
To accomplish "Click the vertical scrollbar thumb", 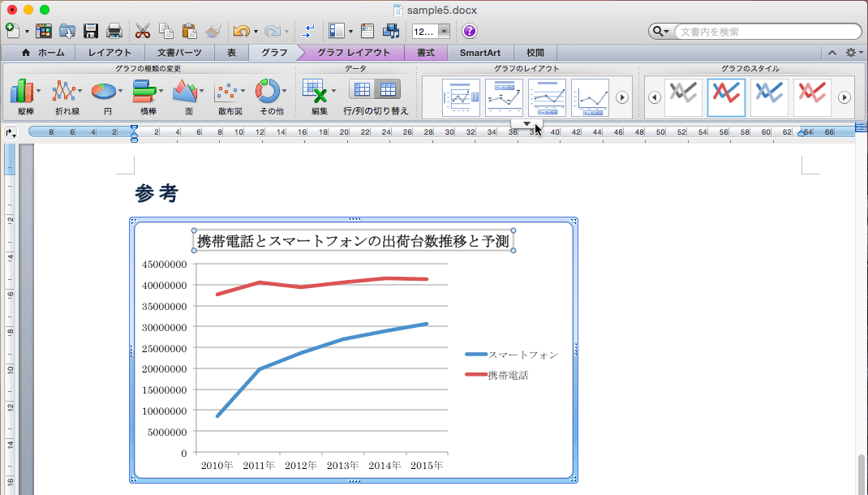I will [x=862, y=475].
